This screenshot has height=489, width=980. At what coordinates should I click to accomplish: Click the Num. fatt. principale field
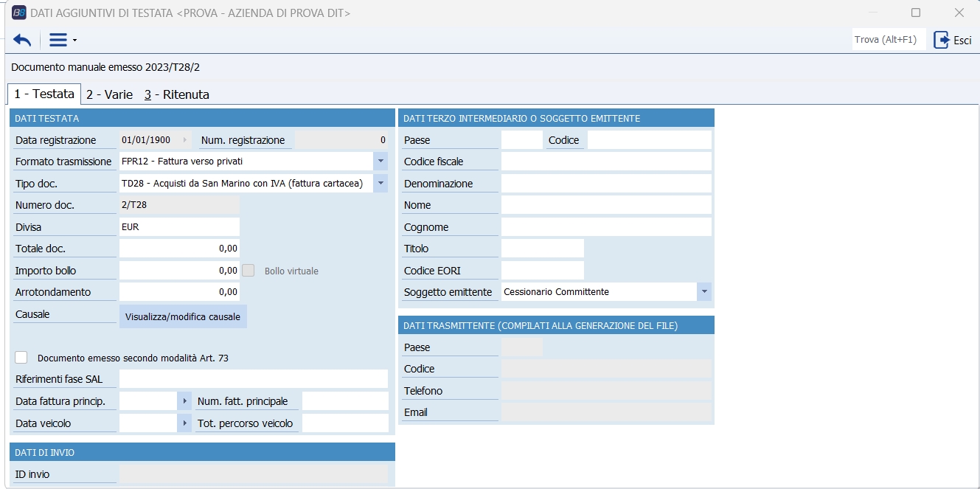[x=345, y=401]
